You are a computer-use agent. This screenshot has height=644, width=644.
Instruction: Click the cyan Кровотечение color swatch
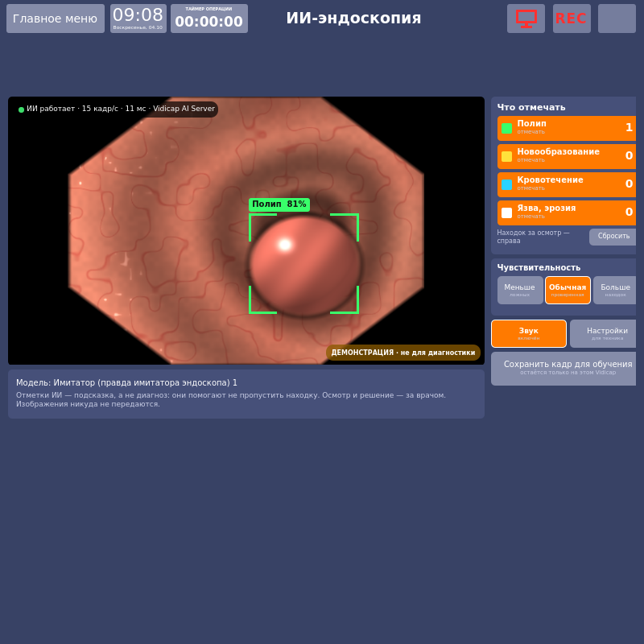[507, 185]
